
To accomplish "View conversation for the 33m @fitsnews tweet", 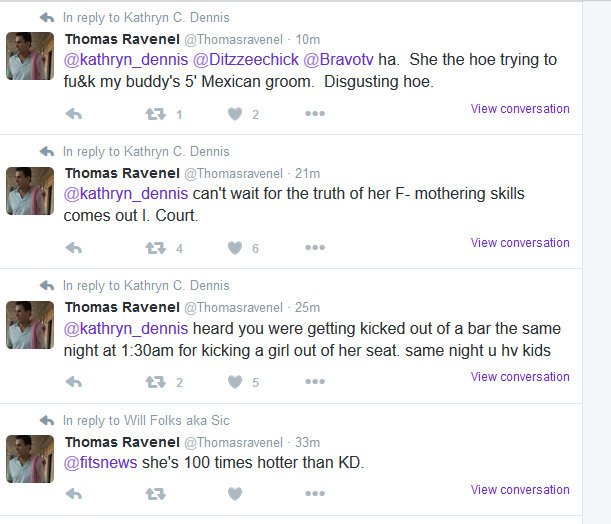I will (x=520, y=490).
